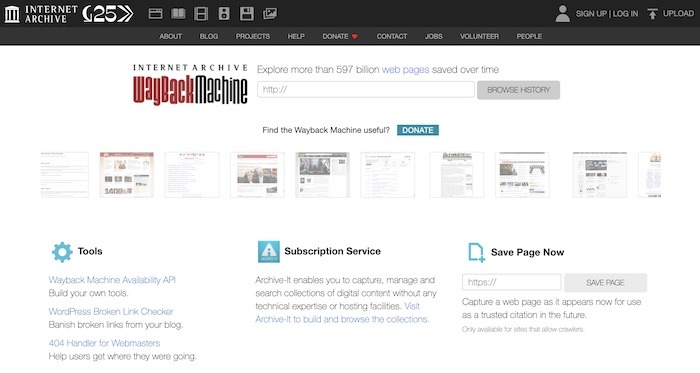Click the 'Tools' heading text
The width and height of the screenshot is (700, 373).
click(90, 252)
